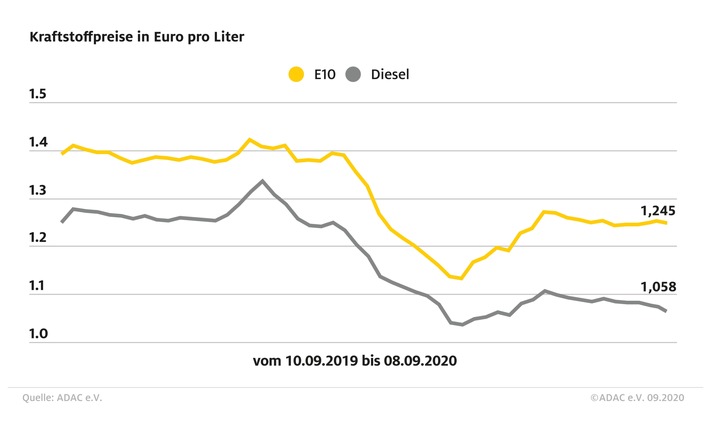710x424 pixels.
Task: Click the Diesel line's lowest point
Action: tap(462, 324)
